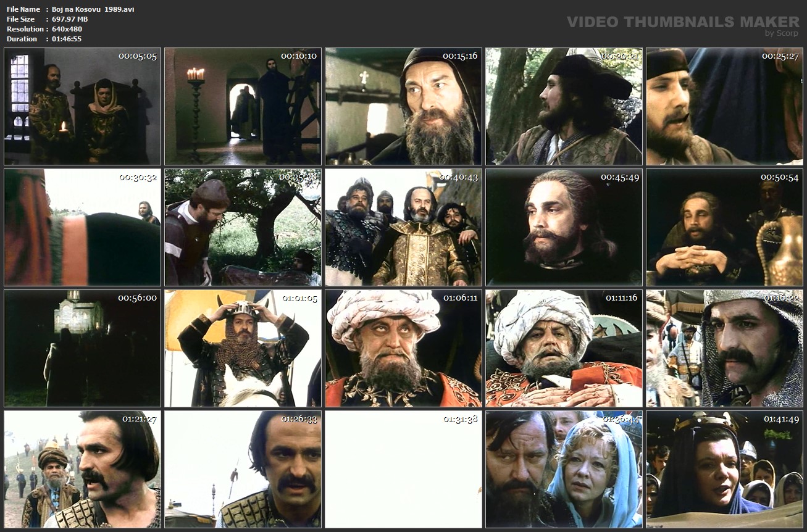
Task: Click the crowned woman frame at 01:41:49
Action: click(x=724, y=469)
